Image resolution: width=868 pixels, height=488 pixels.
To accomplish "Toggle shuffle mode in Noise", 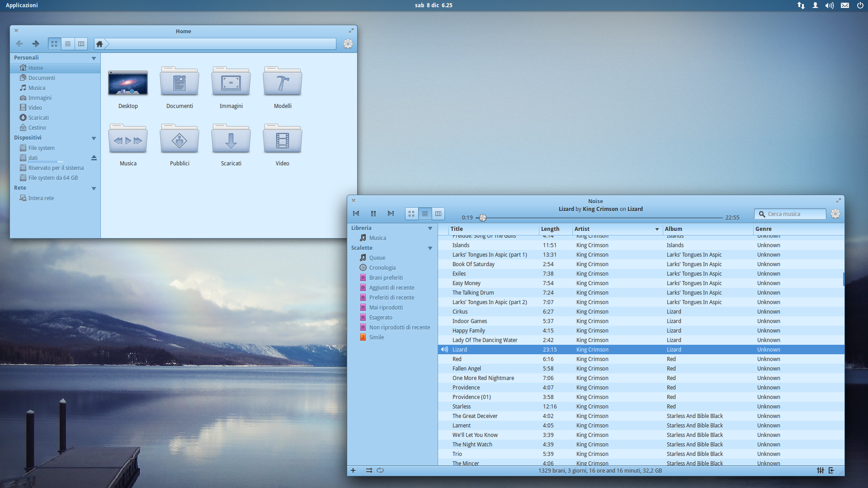I will [369, 470].
